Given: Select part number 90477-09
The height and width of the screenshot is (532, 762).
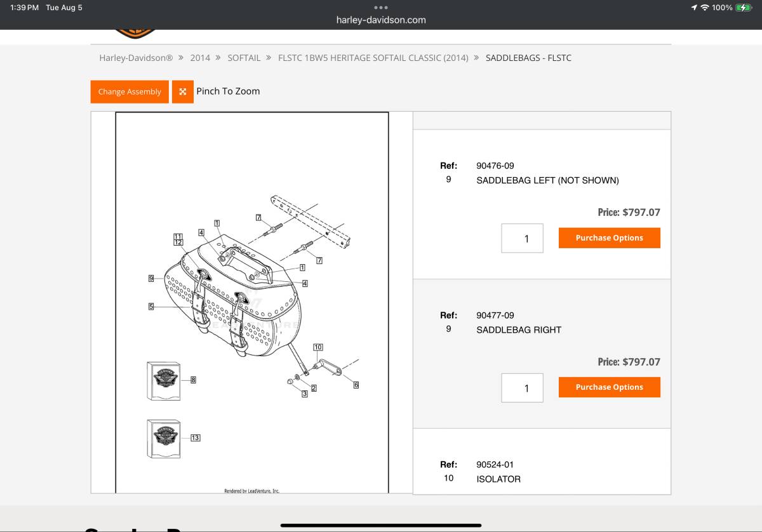Looking at the screenshot, I should tap(495, 315).
